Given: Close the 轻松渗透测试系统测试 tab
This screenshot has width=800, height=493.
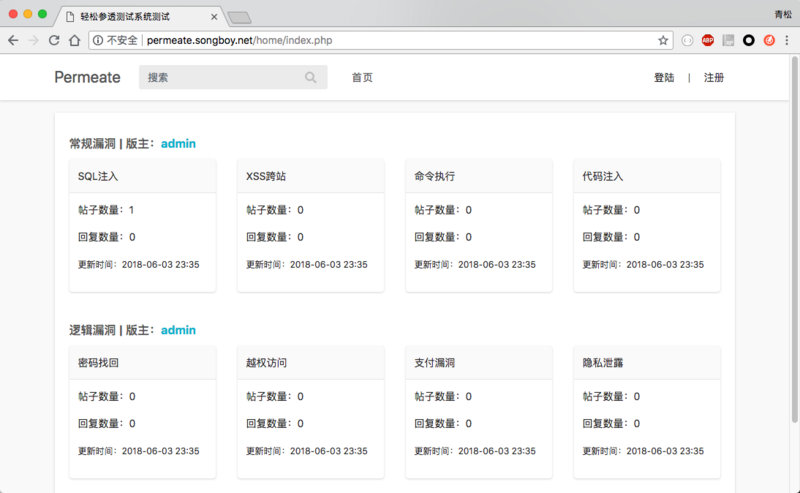Looking at the screenshot, I should coord(214,17).
